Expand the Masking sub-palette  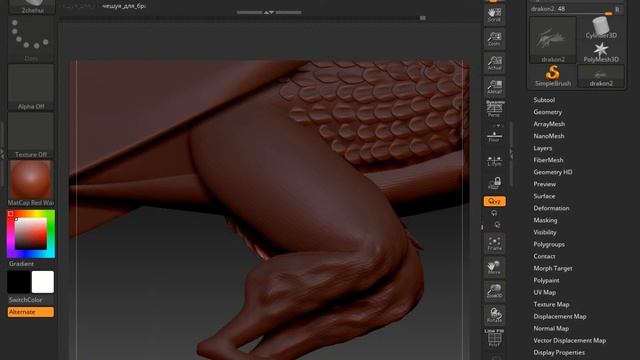pos(545,220)
